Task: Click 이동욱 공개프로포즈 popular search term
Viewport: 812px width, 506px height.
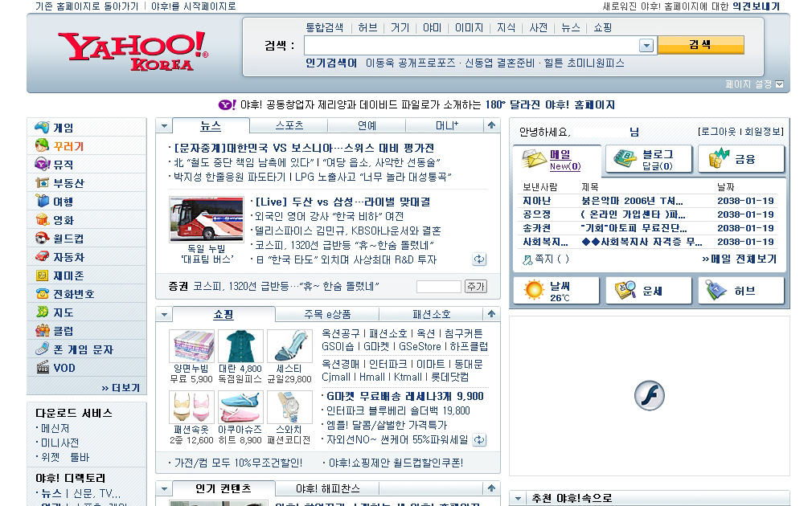Action: 410,63
